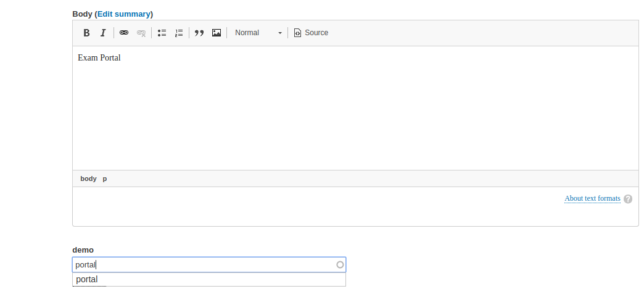
Task: Open the Normal paragraph format dropdown
Action: click(258, 33)
